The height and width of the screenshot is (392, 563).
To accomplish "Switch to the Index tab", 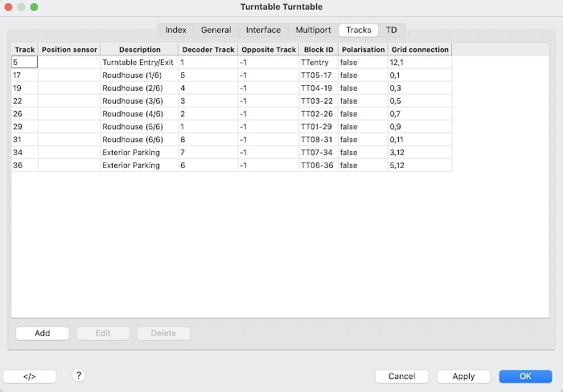I will point(175,31).
